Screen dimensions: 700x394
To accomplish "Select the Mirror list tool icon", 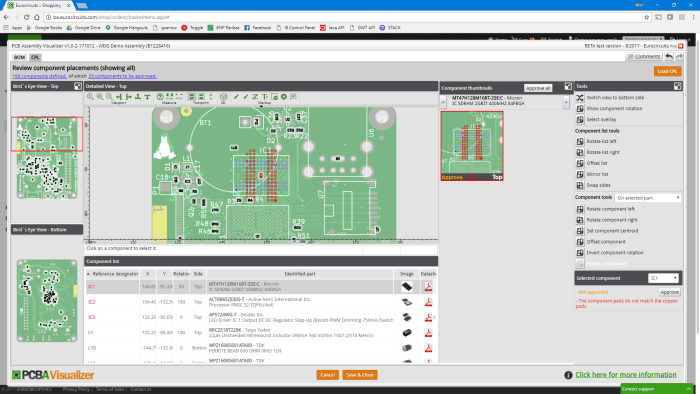I will pyautogui.click(x=580, y=174).
